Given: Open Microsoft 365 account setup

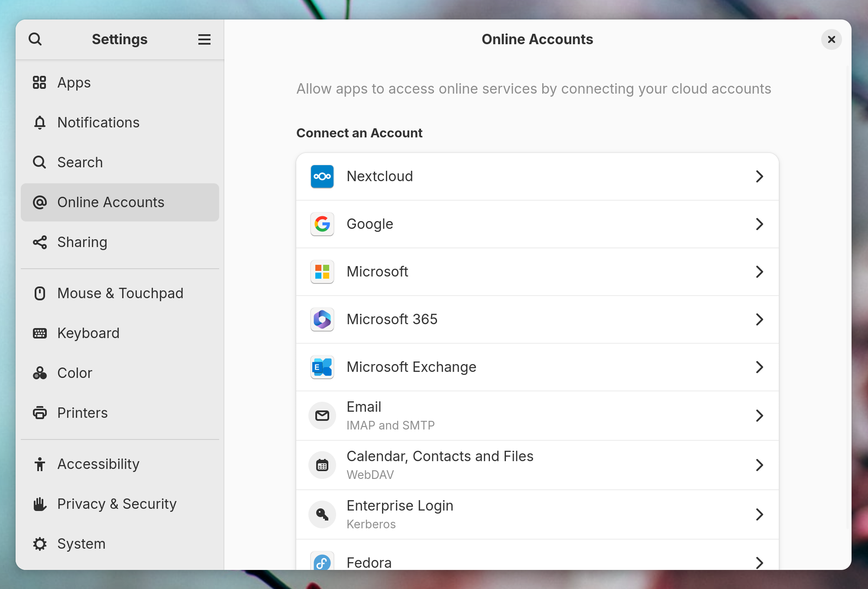Looking at the screenshot, I should (x=537, y=319).
